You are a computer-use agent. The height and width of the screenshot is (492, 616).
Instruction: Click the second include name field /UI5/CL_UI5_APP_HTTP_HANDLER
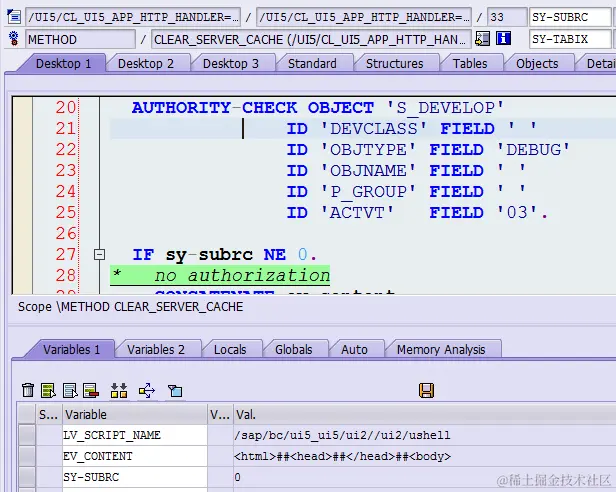pos(364,17)
